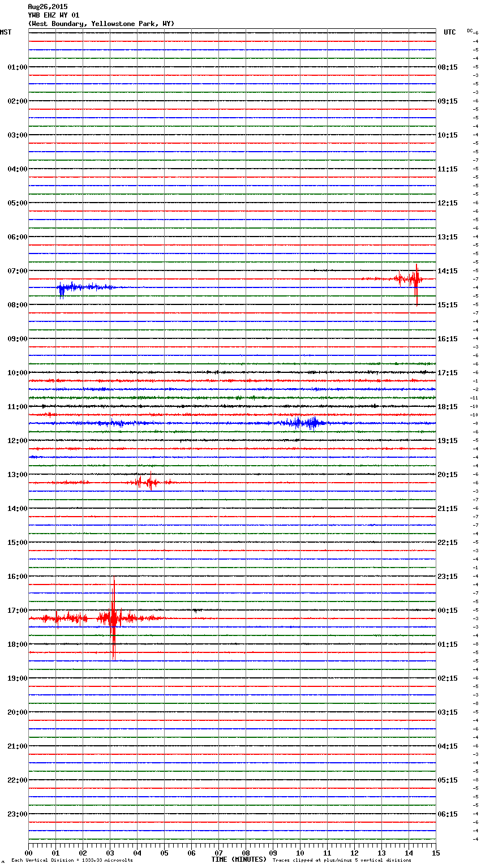Click minute axis tick label 03
481x868 pixels.
point(110,853)
